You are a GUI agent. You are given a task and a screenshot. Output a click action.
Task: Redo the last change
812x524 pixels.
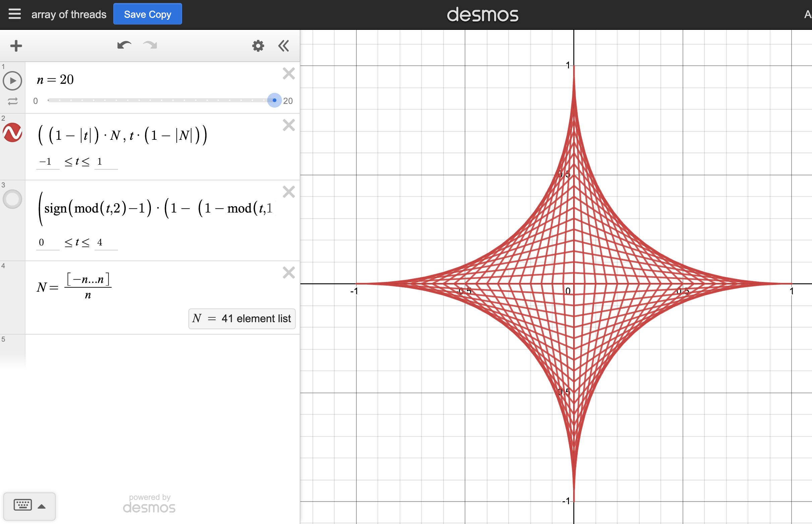click(x=150, y=45)
